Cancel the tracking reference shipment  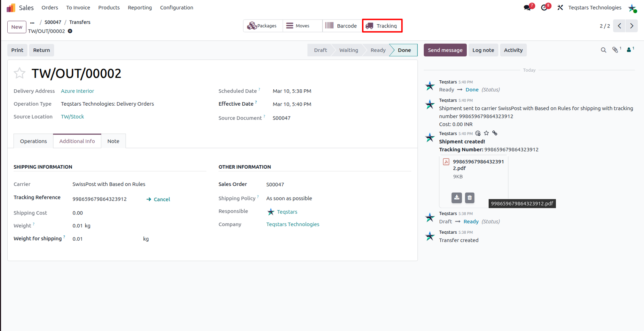[x=158, y=199]
